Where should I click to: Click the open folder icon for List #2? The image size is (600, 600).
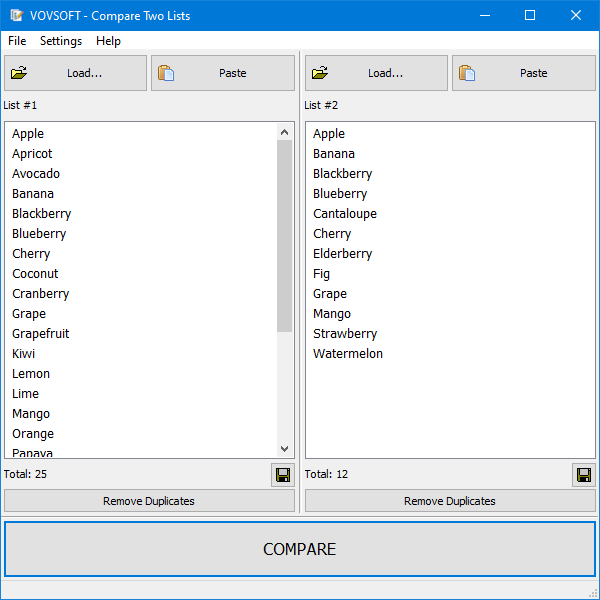320,73
